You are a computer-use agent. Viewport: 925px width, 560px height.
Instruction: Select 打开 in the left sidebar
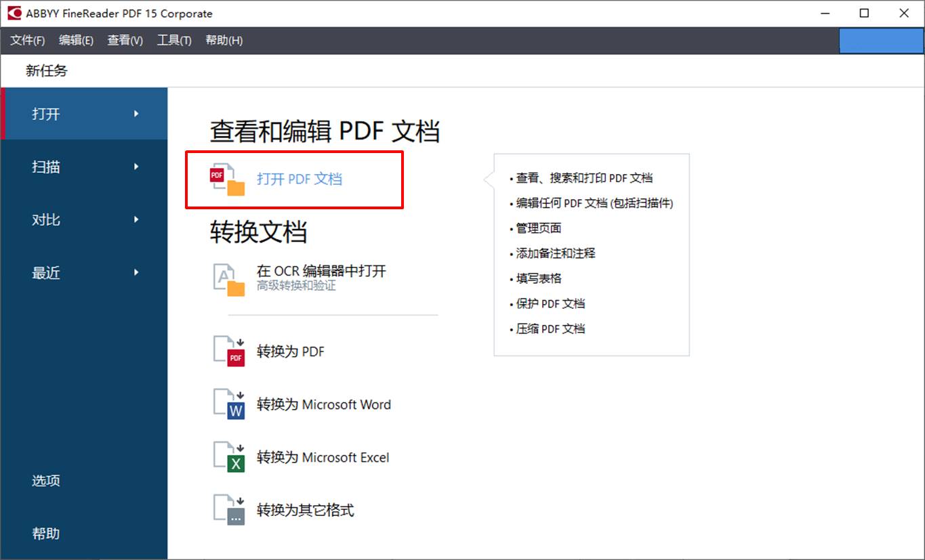click(x=84, y=114)
